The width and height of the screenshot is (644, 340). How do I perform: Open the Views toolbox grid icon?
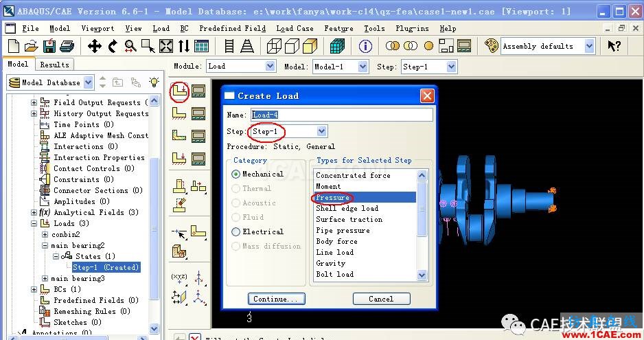(201, 46)
